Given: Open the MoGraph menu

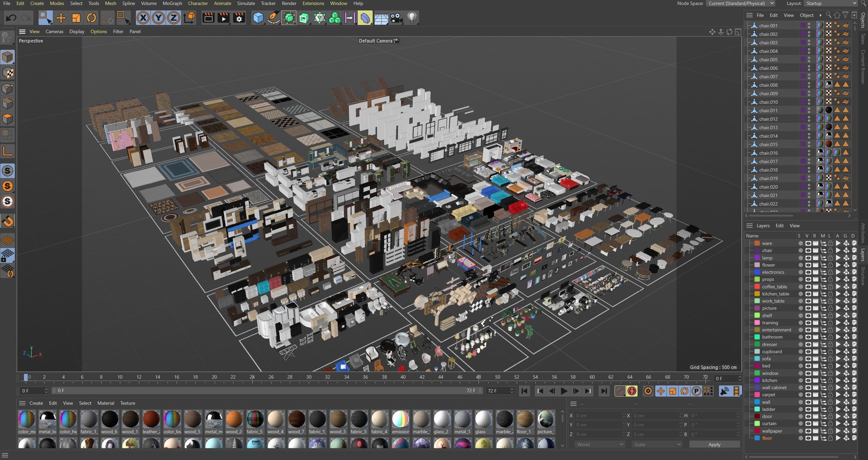Looking at the screenshot, I should pyautogui.click(x=172, y=4).
